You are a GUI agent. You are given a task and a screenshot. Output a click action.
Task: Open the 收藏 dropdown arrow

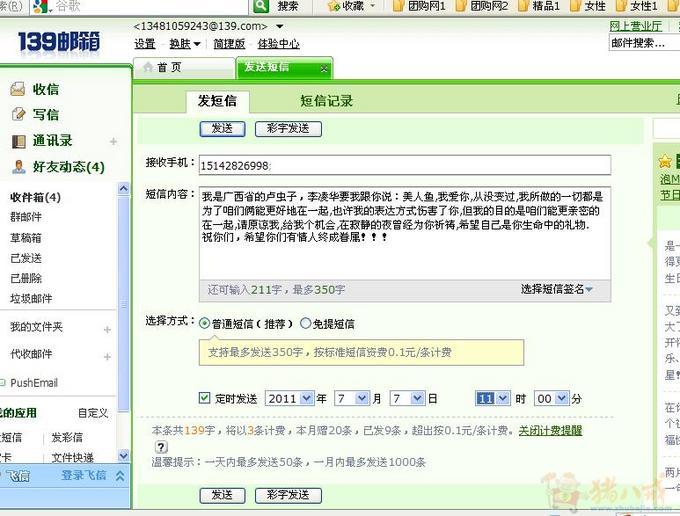pyautogui.click(x=372, y=7)
